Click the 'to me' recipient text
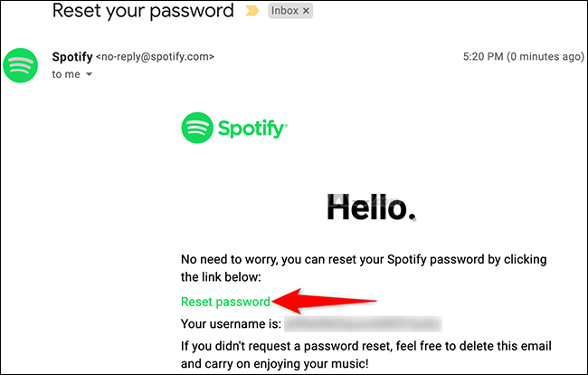 66,74
